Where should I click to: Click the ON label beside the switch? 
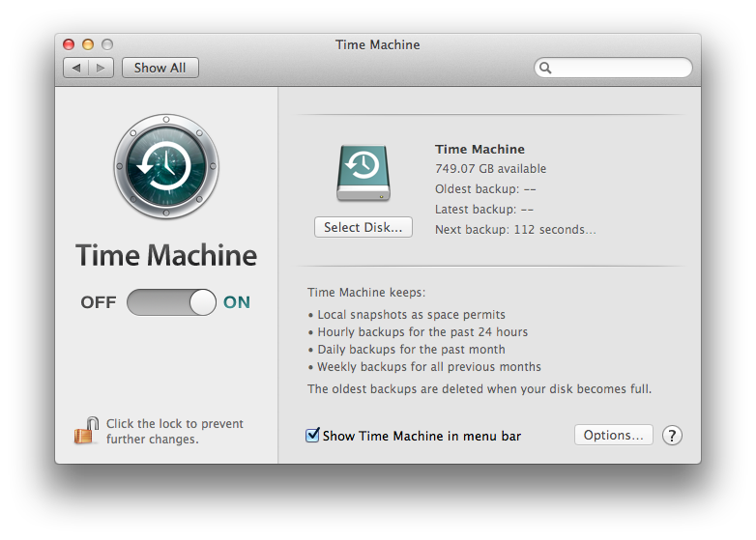pyautogui.click(x=237, y=302)
